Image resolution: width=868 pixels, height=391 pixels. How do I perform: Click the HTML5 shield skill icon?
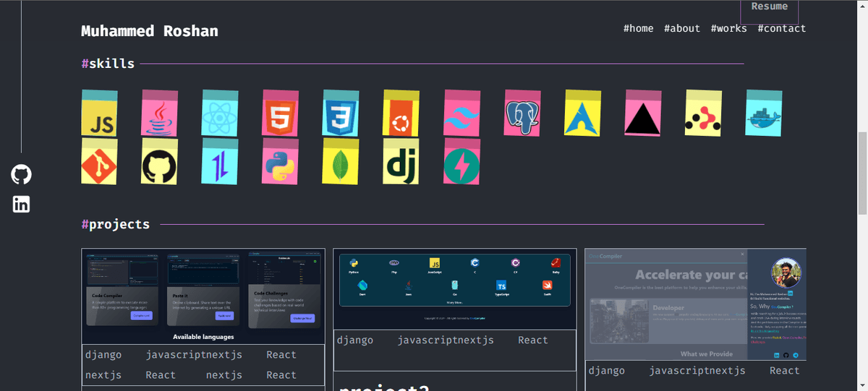click(x=281, y=113)
